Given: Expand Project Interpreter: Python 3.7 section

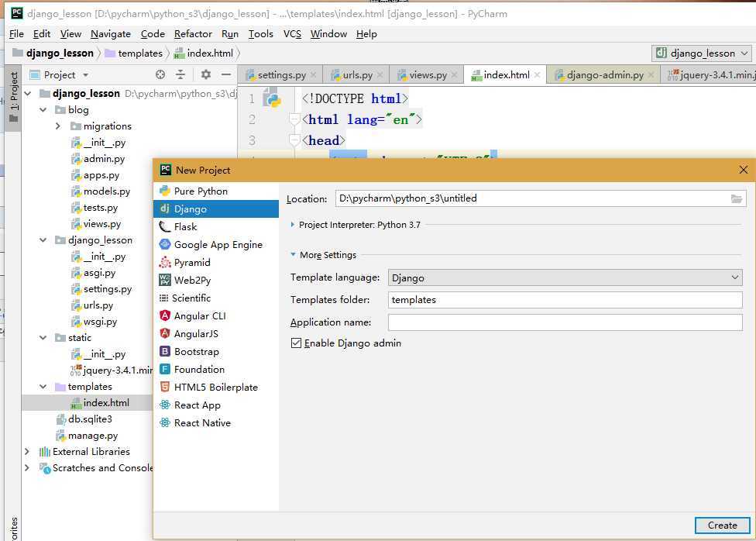Looking at the screenshot, I should (x=293, y=225).
